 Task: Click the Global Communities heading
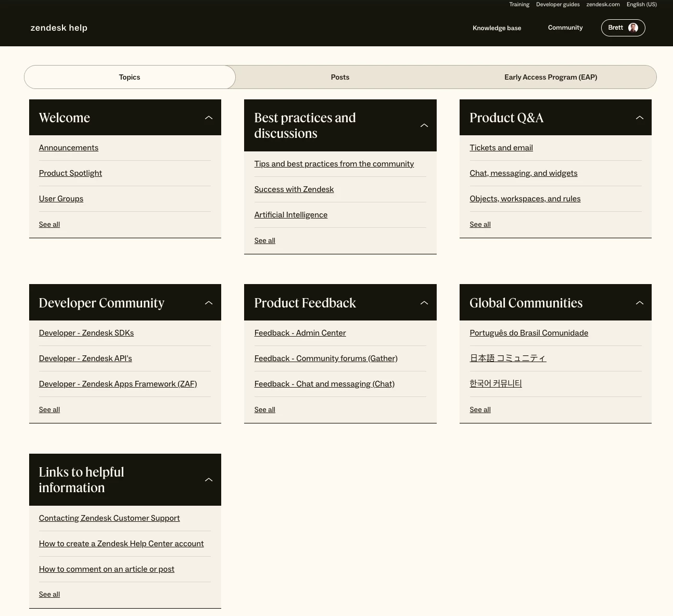pyautogui.click(x=526, y=303)
